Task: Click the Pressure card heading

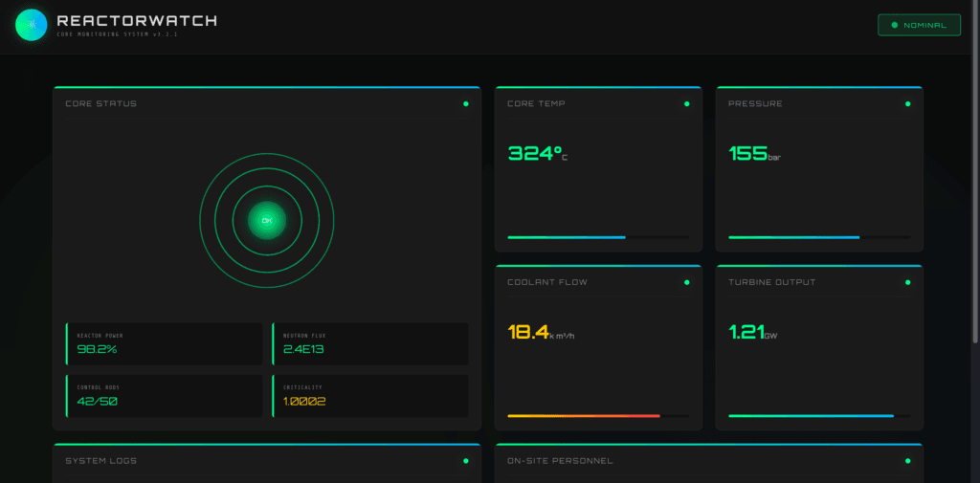Action: coord(755,103)
